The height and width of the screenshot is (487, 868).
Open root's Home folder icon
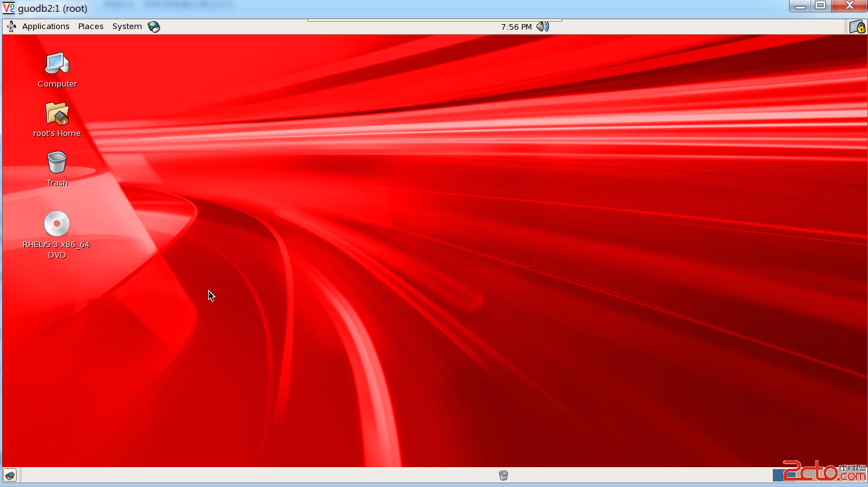click(57, 114)
